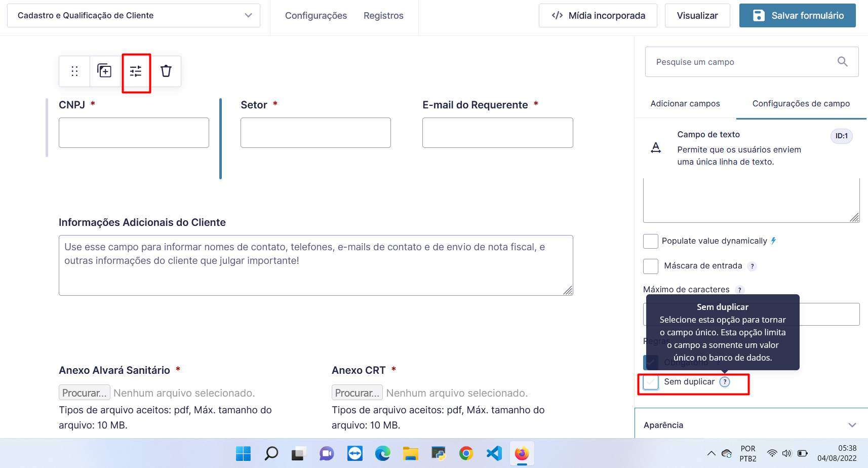
Task: Select Configurações de campo tab
Action: 801,104
